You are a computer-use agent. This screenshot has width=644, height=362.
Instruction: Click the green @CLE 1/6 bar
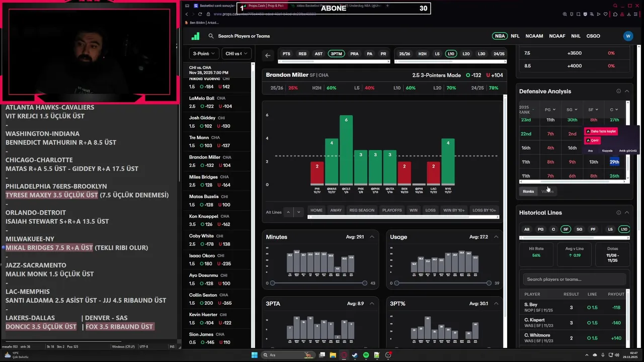pos(346,150)
